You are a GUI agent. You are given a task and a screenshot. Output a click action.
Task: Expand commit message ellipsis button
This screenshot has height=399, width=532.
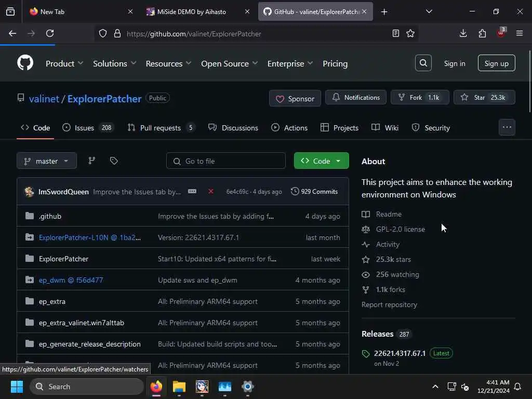(192, 191)
